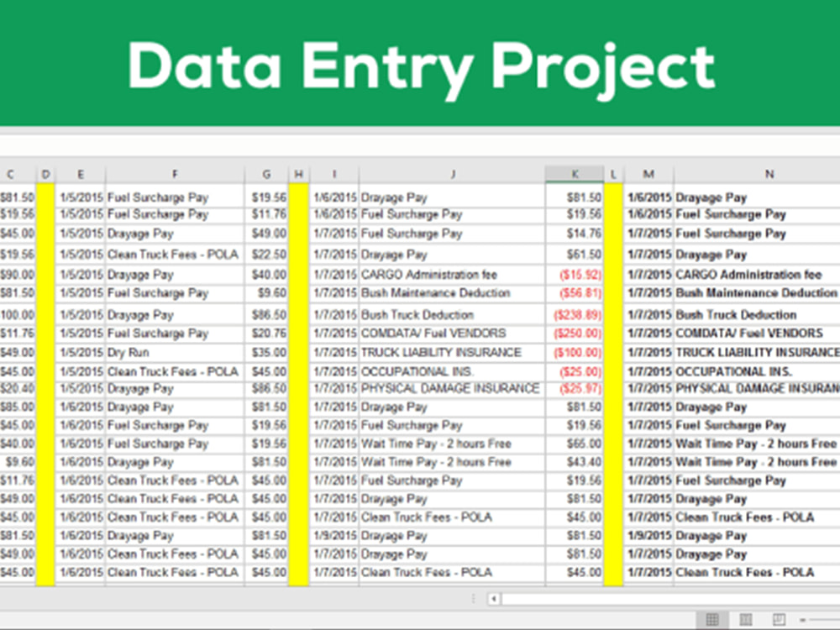This screenshot has height=630, width=840.
Task: Select the "($25.00)" red cell
Action: pyautogui.click(x=575, y=372)
